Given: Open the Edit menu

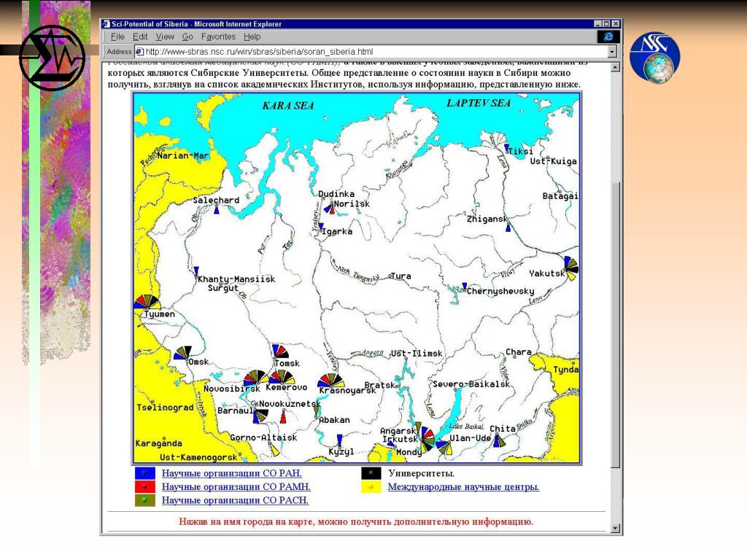Looking at the screenshot, I should click(x=139, y=36).
